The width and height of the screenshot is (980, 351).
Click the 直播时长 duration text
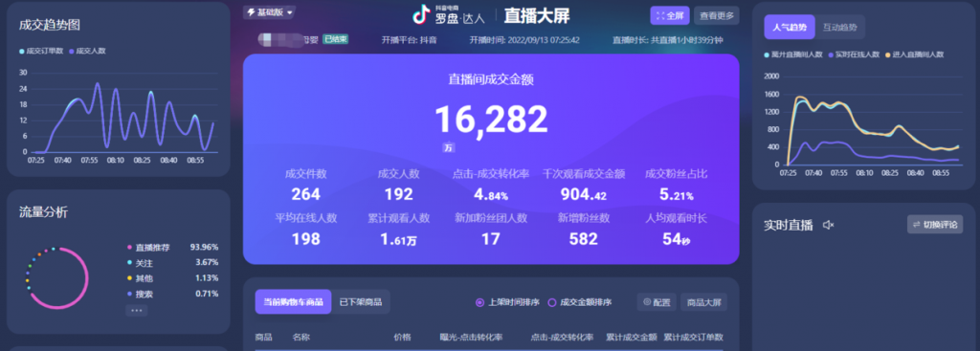pyautogui.click(x=667, y=40)
